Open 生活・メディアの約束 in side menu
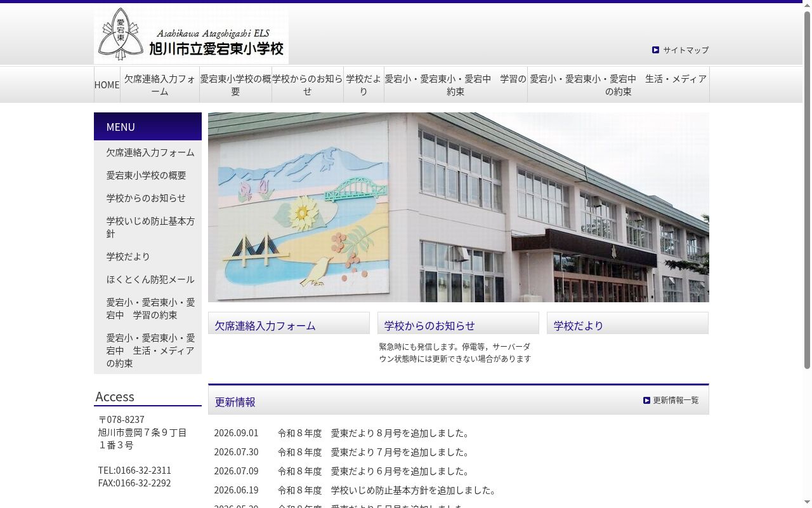 coord(150,351)
